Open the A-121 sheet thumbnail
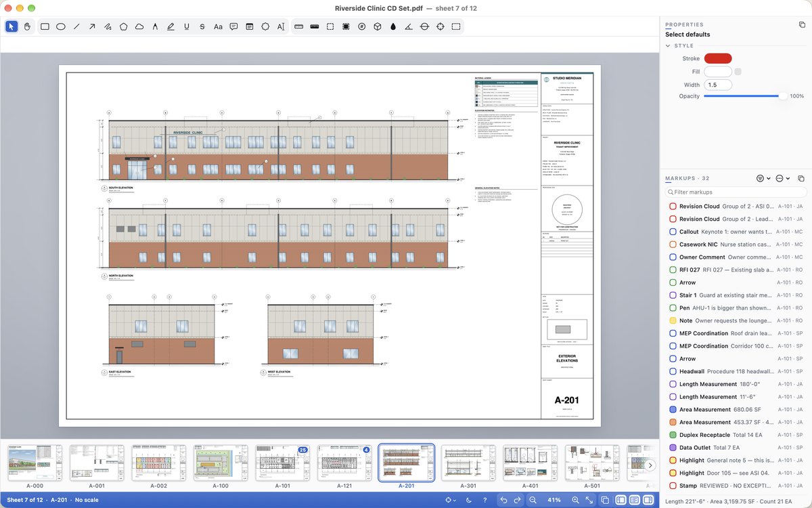This screenshot has height=508, width=812. pos(344,463)
